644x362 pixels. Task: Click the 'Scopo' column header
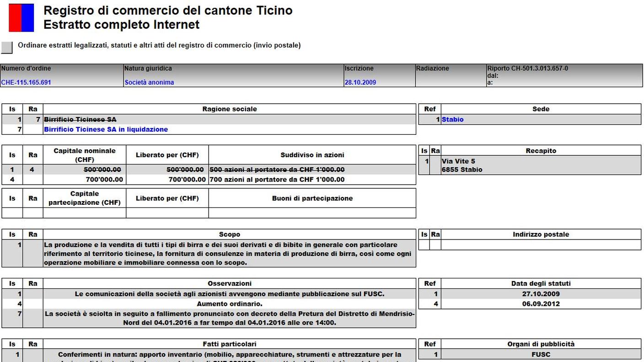pos(230,234)
